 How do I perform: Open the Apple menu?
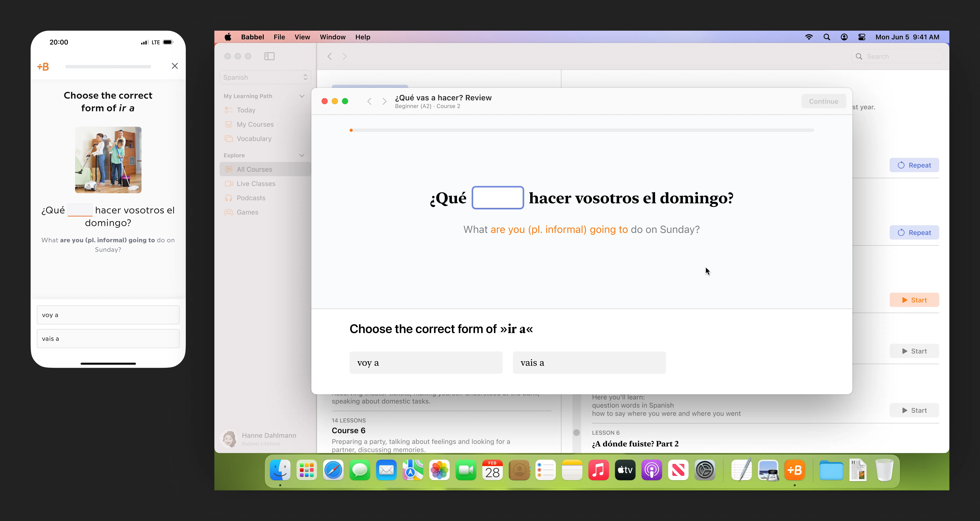(x=228, y=37)
